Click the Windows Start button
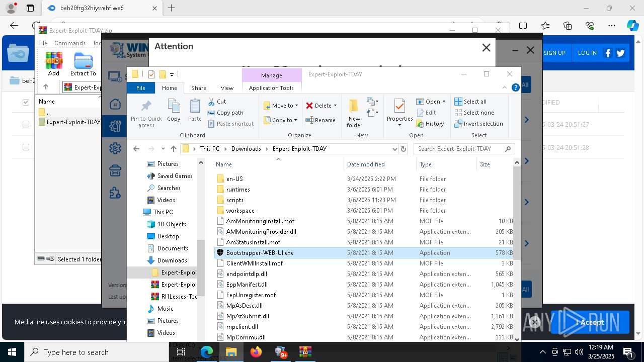This screenshot has width=644, height=362. click(12, 352)
